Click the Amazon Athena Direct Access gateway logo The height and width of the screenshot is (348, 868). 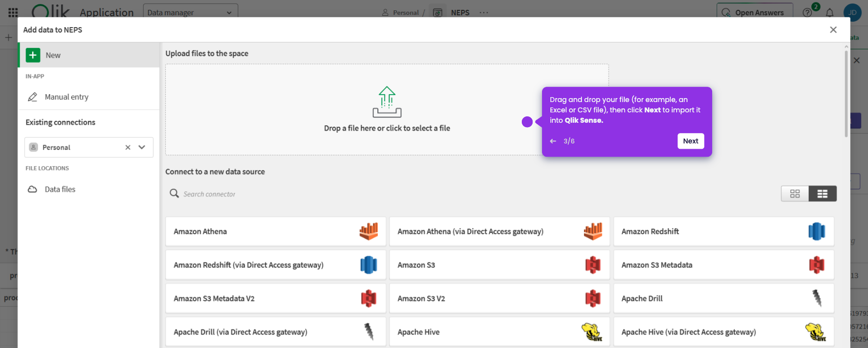coord(593,231)
